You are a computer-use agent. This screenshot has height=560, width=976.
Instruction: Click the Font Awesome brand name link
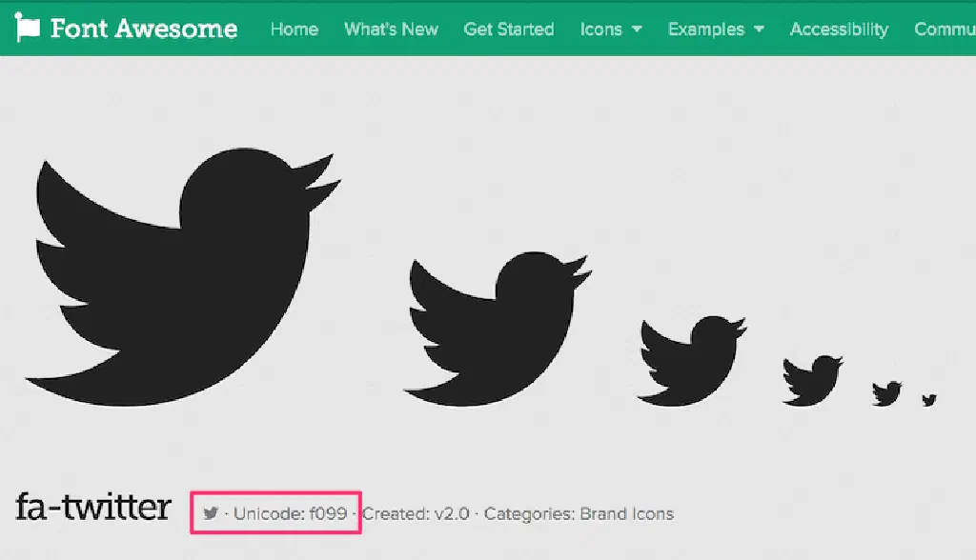point(143,29)
